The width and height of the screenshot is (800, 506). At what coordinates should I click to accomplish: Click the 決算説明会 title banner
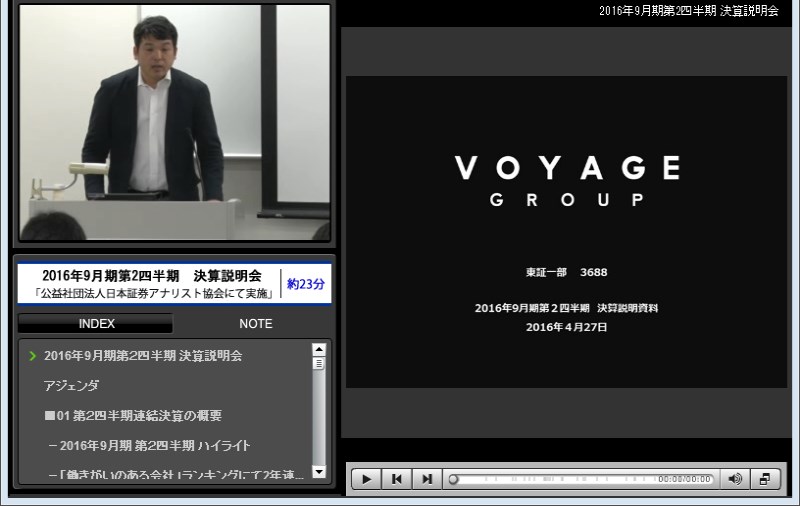(174, 284)
